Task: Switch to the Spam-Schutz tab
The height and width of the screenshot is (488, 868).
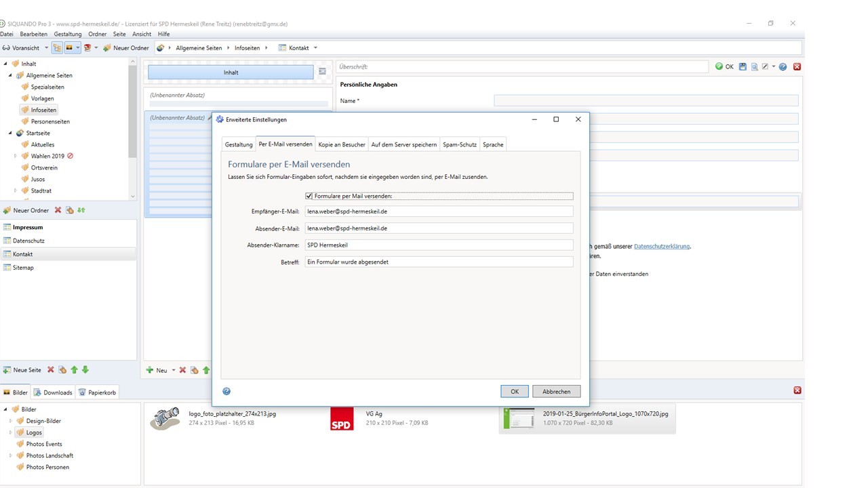Action: [x=459, y=144]
